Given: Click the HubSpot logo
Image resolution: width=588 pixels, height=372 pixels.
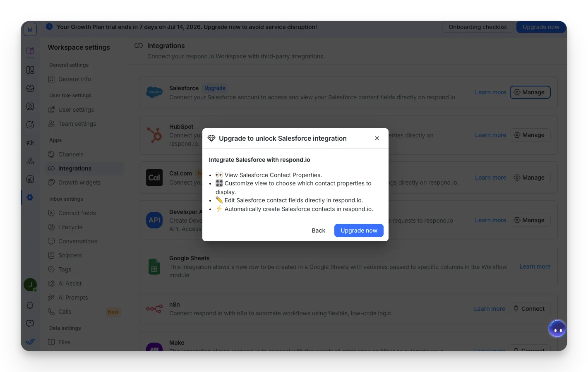Looking at the screenshot, I should click(x=154, y=135).
